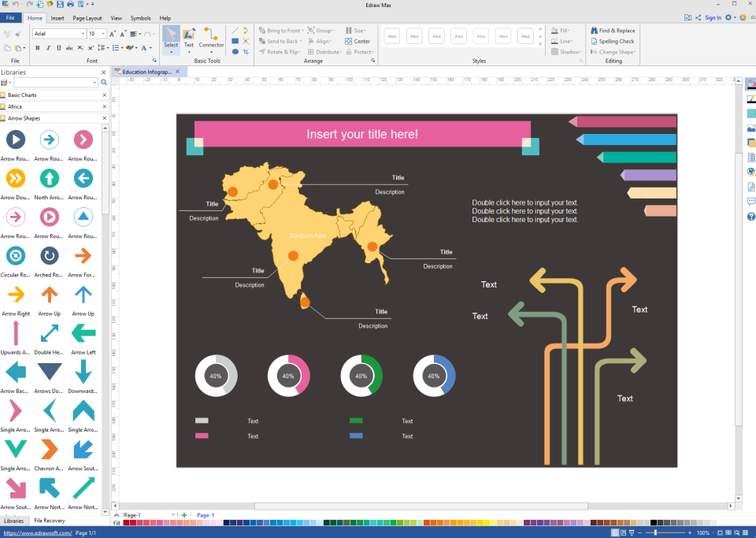This screenshot has width=756, height=538.
Task: Click the Page-1 sheet tab
Action: click(x=206, y=515)
